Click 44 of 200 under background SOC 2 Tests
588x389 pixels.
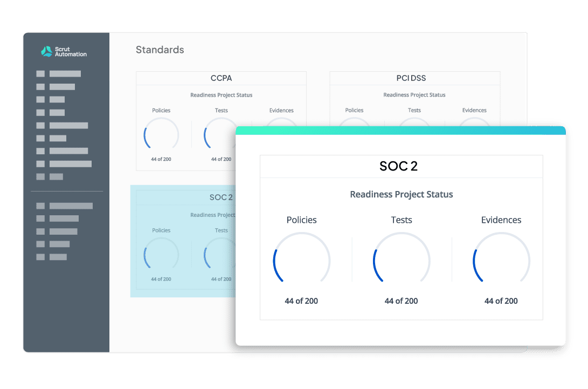click(222, 279)
